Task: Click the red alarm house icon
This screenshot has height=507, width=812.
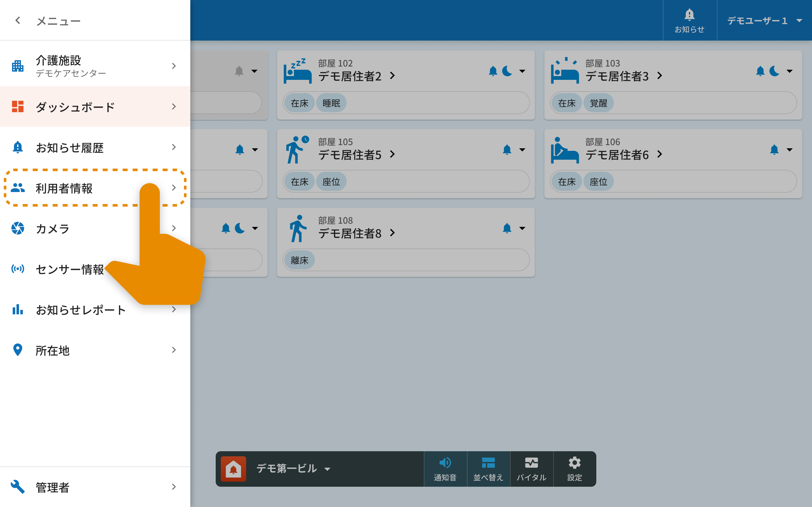Action: click(x=233, y=468)
